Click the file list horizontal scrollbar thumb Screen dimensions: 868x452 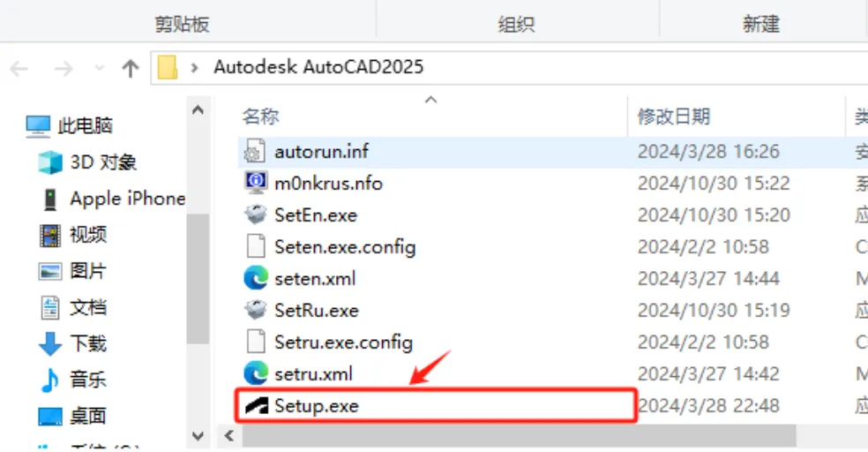tap(520, 436)
